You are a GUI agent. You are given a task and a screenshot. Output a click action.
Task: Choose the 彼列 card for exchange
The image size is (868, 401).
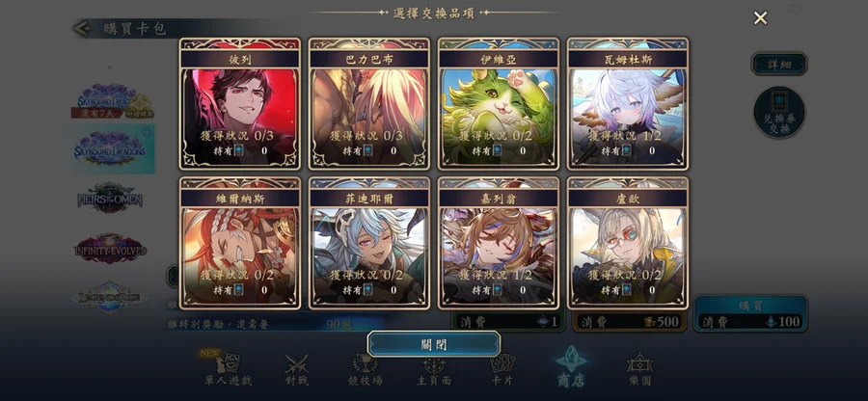240,104
